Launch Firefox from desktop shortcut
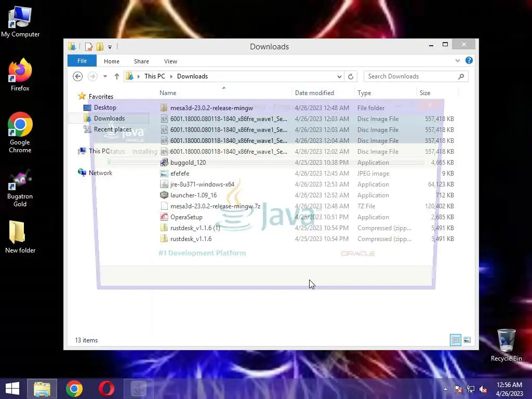The image size is (532, 399). [20, 75]
